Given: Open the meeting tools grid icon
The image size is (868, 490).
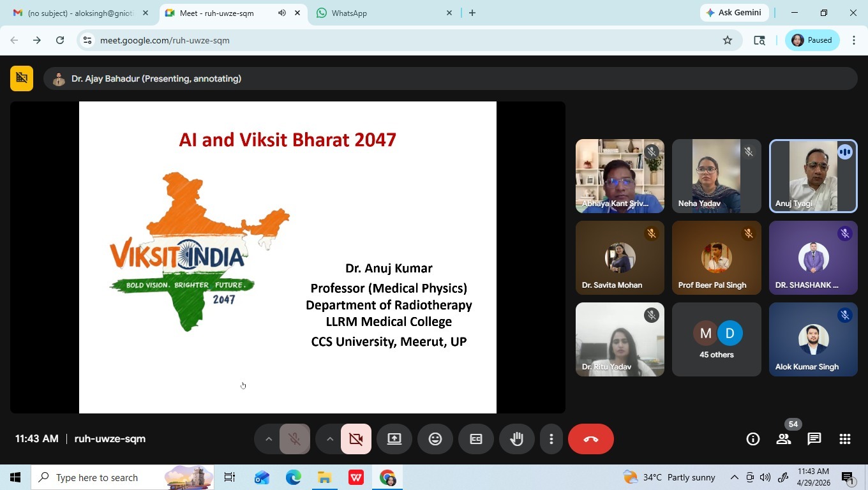Looking at the screenshot, I should (x=845, y=439).
